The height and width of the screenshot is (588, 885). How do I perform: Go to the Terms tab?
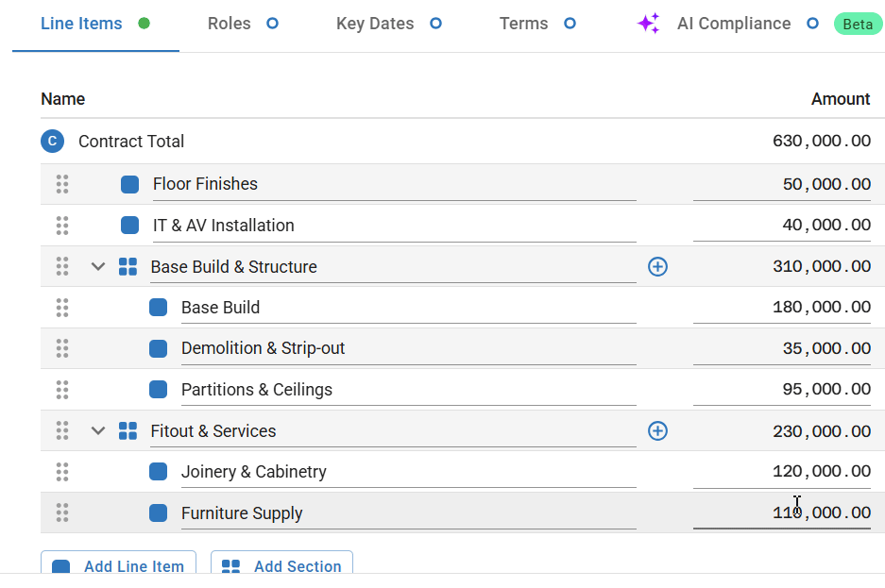click(x=524, y=24)
